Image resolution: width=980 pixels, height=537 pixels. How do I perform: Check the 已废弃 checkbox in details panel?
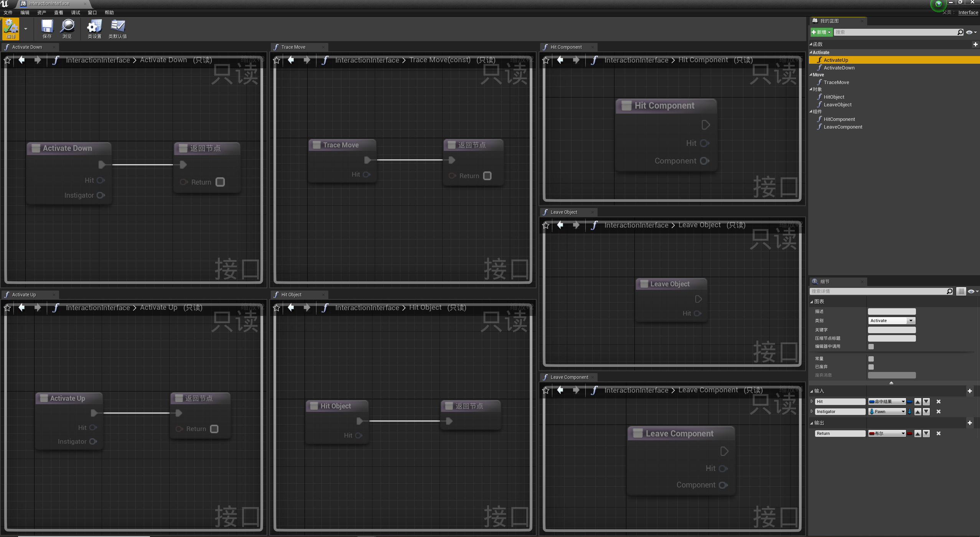tap(872, 367)
